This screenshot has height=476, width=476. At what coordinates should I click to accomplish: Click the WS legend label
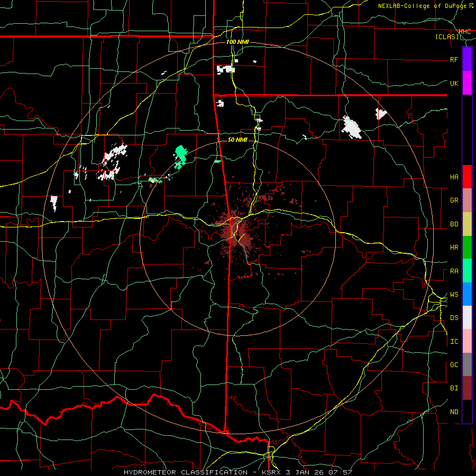pyautogui.click(x=454, y=295)
